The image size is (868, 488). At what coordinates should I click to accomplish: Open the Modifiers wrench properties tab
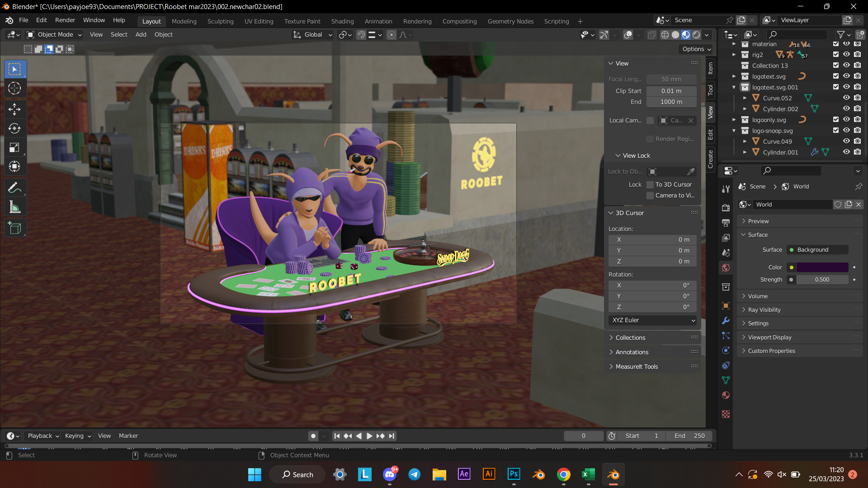coord(726,320)
